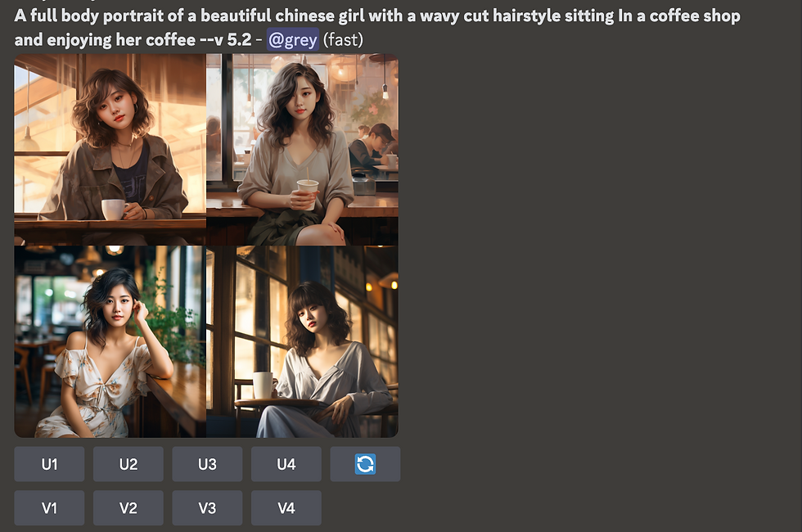Select U3 to upscale third image
This screenshot has width=802, height=532.
tap(207, 464)
